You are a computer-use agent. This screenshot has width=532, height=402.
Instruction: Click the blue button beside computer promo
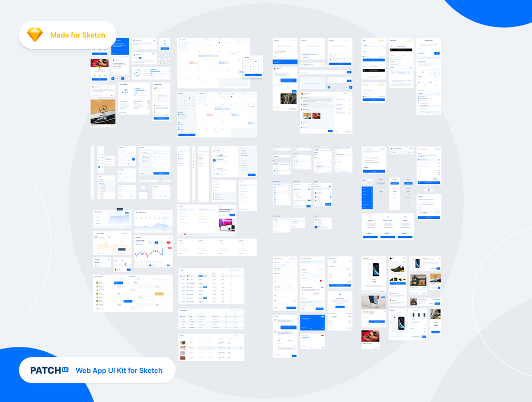pos(232,215)
